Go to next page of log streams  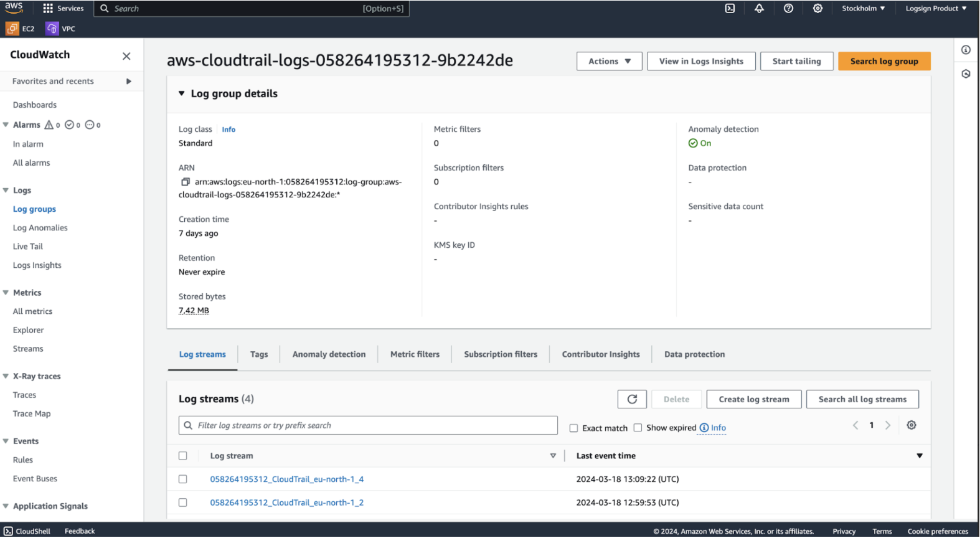point(888,425)
